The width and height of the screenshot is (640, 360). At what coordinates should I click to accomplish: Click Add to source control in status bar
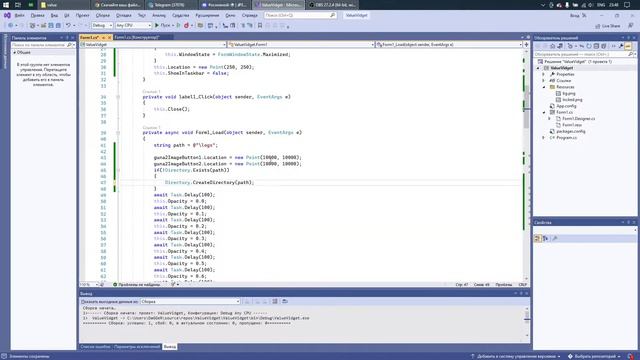516,356
